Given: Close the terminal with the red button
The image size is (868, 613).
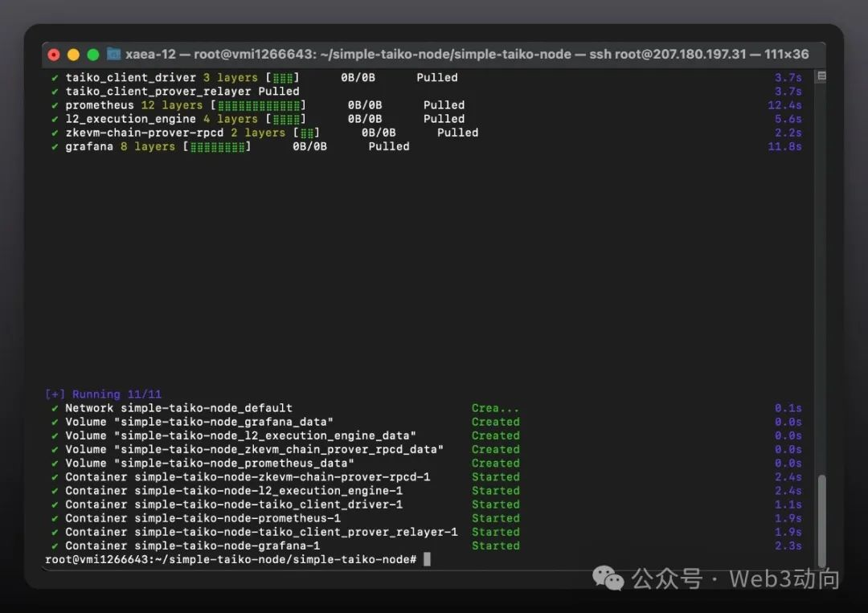Looking at the screenshot, I should [x=54, y=55].
